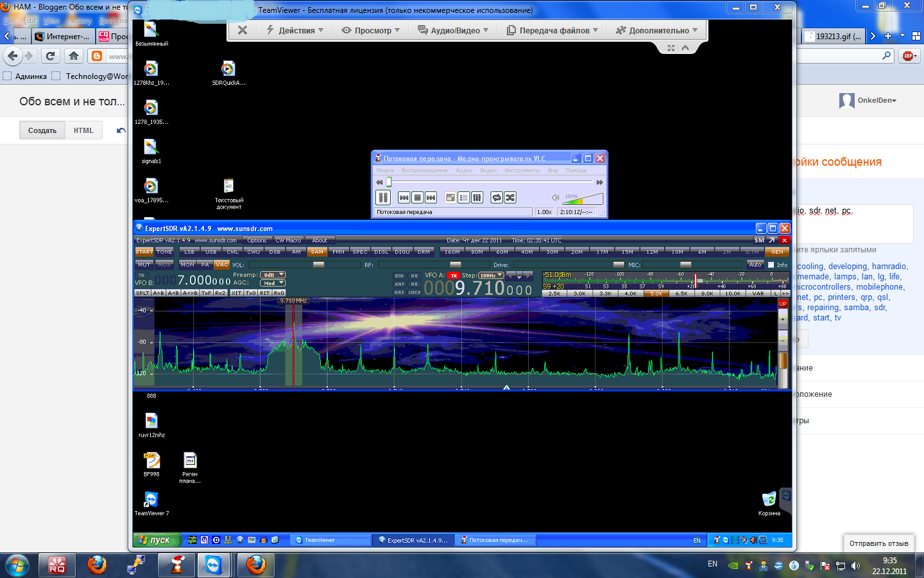
Task: Mute VLC via speaker icon
Action: tap(556, 198)
